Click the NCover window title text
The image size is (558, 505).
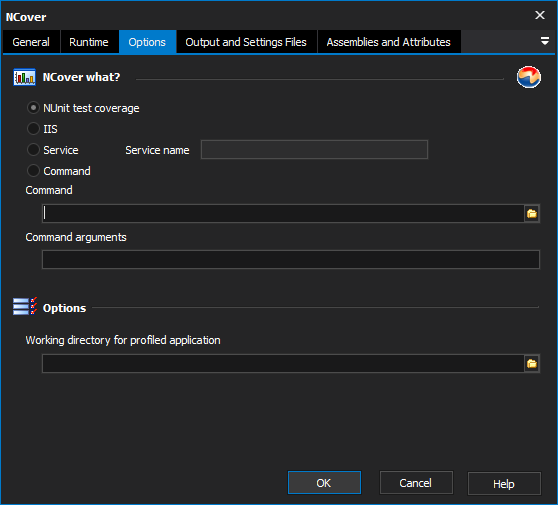point(26,17)
